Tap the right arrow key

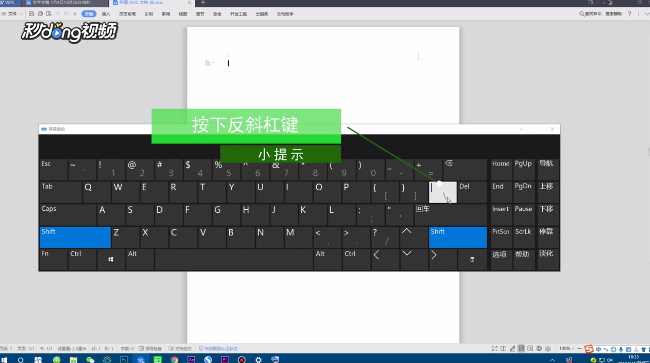point(443,260)
